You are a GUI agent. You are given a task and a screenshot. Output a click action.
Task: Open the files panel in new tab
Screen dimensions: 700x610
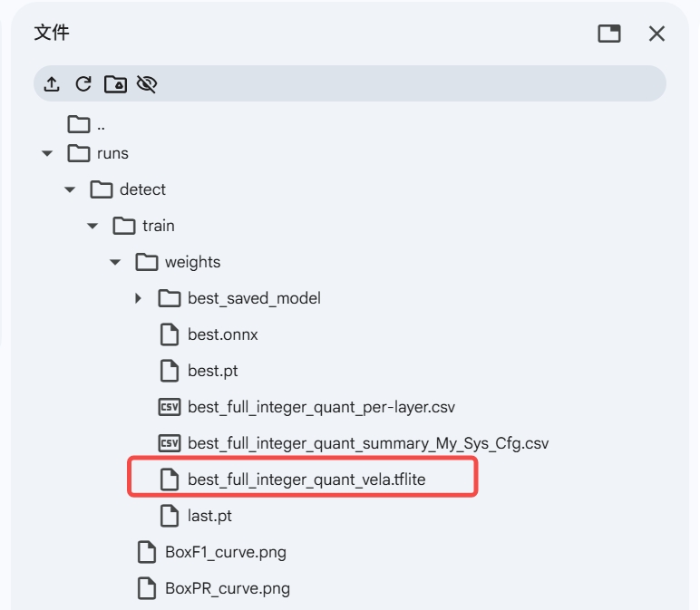coord(609,34)
